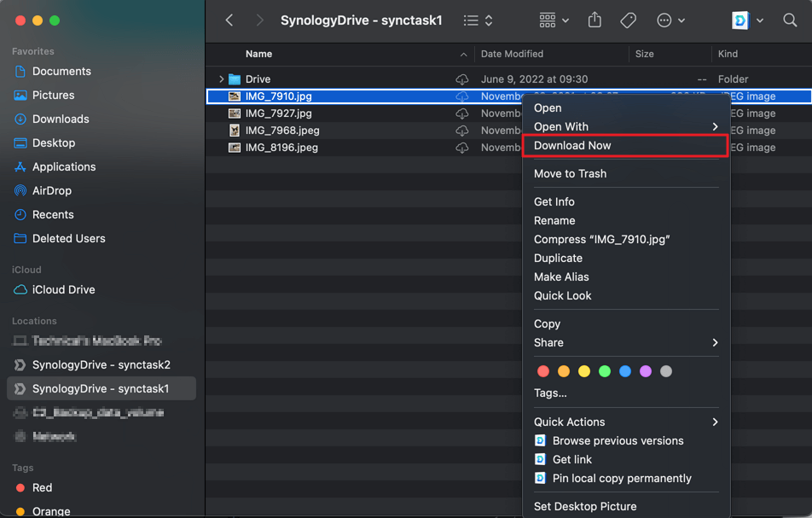Click the Share icon in the toolbar
Image resolution: width=812 pixels, height=518 pixels.
coord(595,20)
